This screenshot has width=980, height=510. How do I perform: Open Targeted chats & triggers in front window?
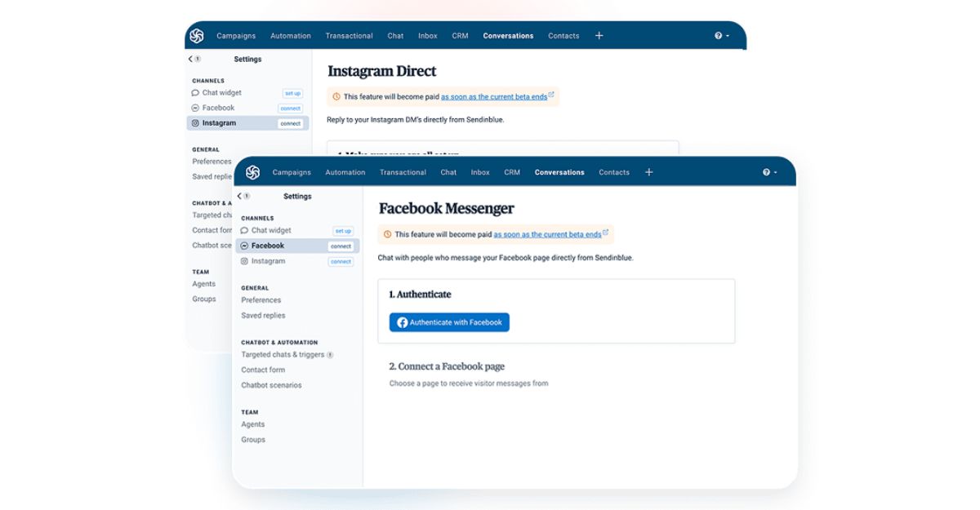click(x=283, y=355)
